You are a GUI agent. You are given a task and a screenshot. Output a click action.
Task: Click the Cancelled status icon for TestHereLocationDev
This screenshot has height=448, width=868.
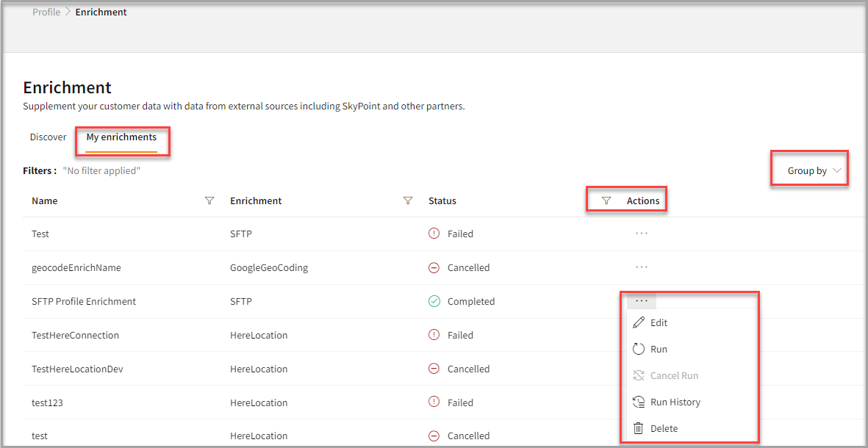434,369
